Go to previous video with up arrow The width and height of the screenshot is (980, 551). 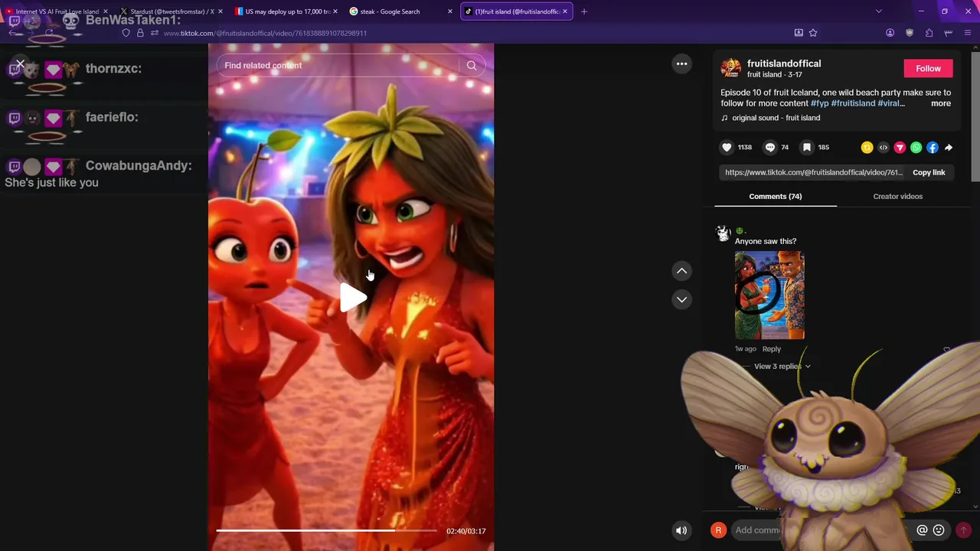(x=681, y=271)
